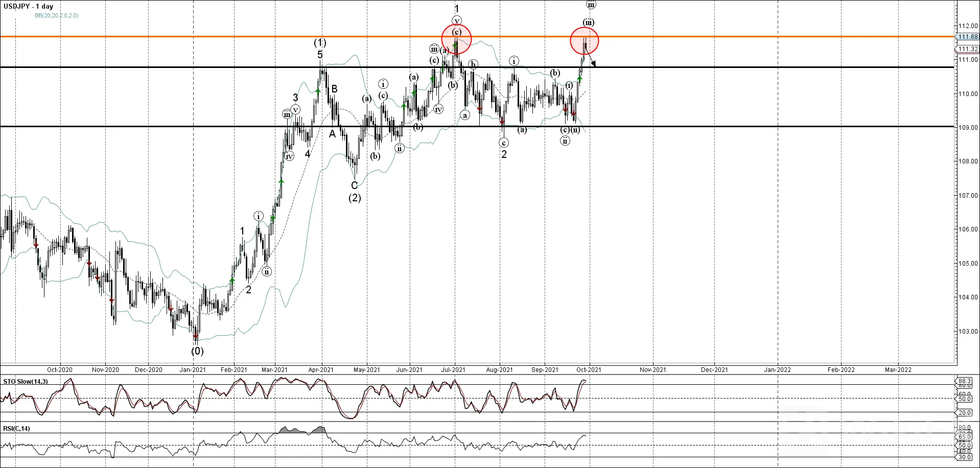
Task: Click the 111.32 current price tag
Action: click(x=967, y=49)
